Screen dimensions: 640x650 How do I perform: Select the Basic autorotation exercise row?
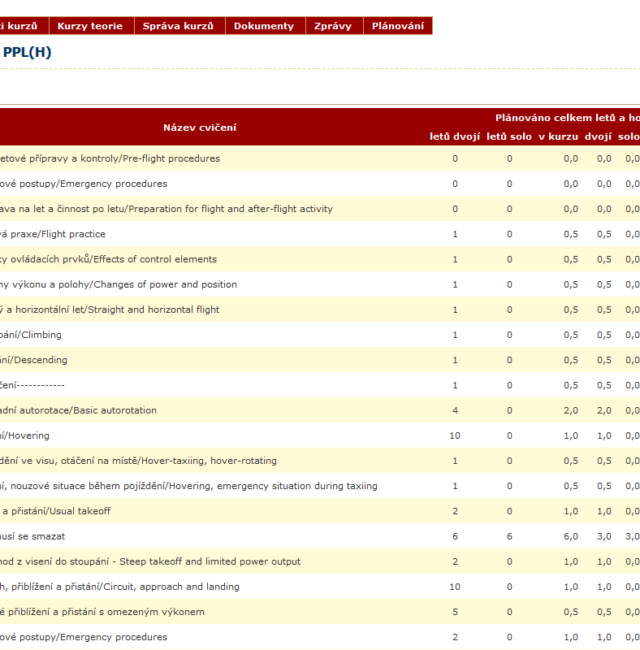point(320,410)
